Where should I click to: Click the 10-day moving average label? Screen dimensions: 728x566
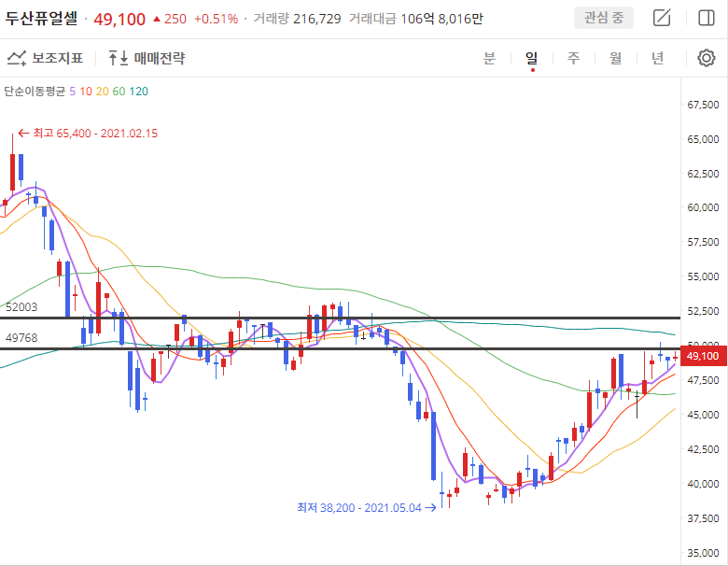[x=86, y=92]
